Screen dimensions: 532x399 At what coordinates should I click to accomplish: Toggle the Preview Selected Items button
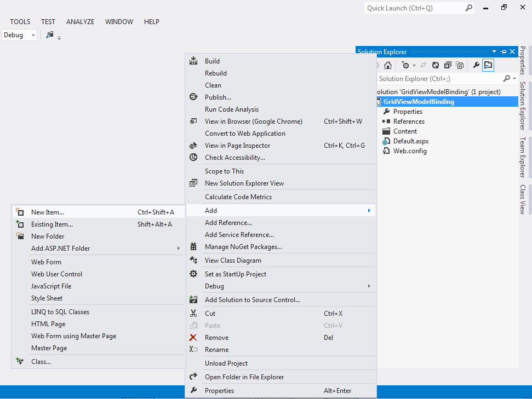pyautogui.click(x=488, y=65)
